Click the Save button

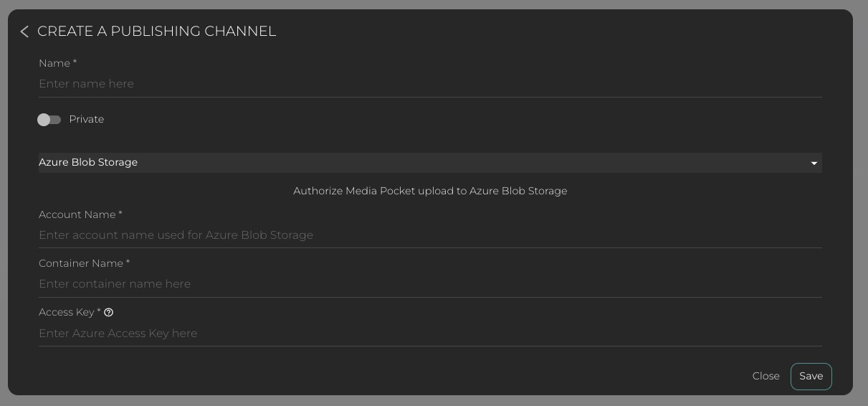[x=811, y=377]
